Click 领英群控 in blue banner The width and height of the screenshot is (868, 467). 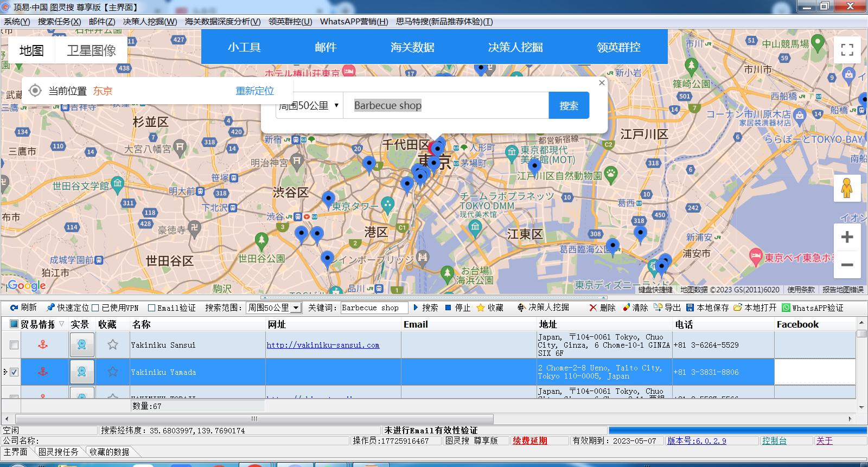coord(618,47)
